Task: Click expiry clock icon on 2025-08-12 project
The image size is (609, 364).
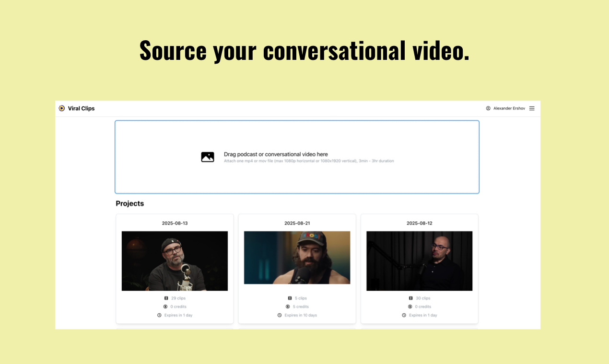Action: [x=404, y=315]
